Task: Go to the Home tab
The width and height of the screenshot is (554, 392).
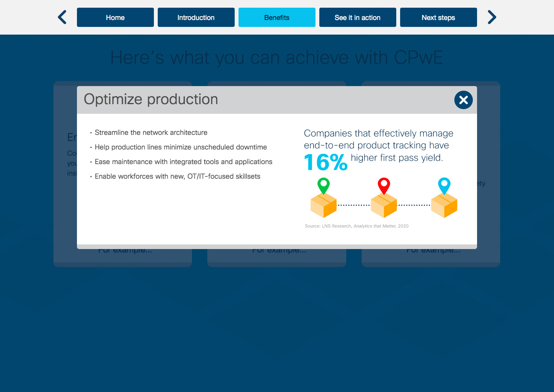Action: point(115,17)
